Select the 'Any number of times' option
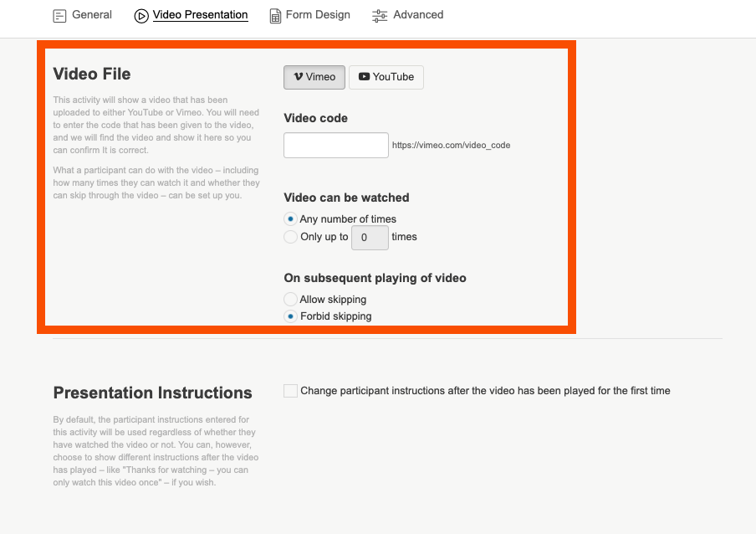This screenshot has height=534, width=756. pos(291,219)
